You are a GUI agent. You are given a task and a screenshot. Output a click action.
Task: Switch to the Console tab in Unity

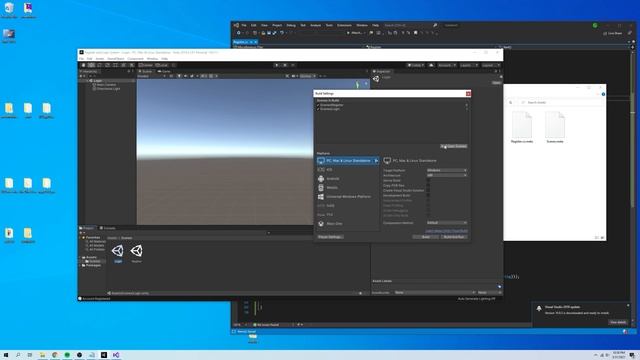[x=107, y=228]
